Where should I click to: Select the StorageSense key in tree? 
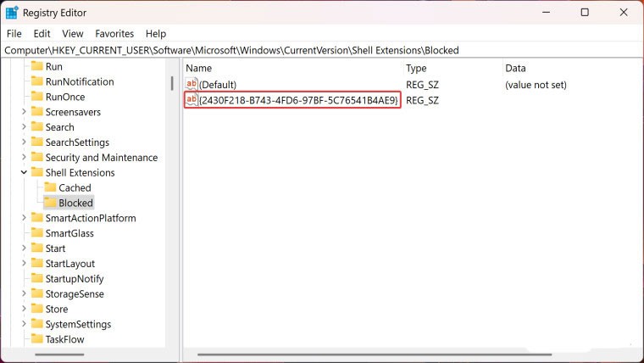pos(75,294)
